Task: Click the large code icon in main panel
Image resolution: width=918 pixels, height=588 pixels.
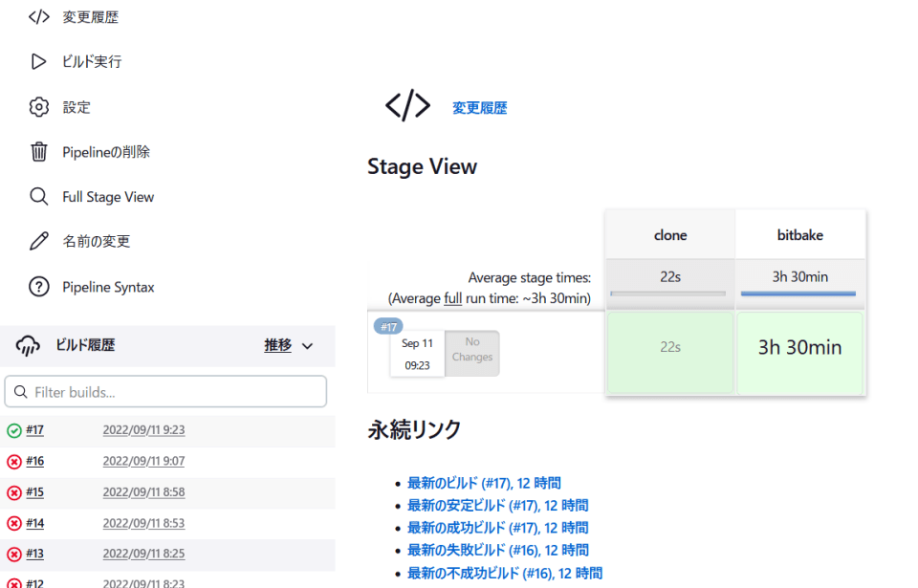Action: pos(407,106)
